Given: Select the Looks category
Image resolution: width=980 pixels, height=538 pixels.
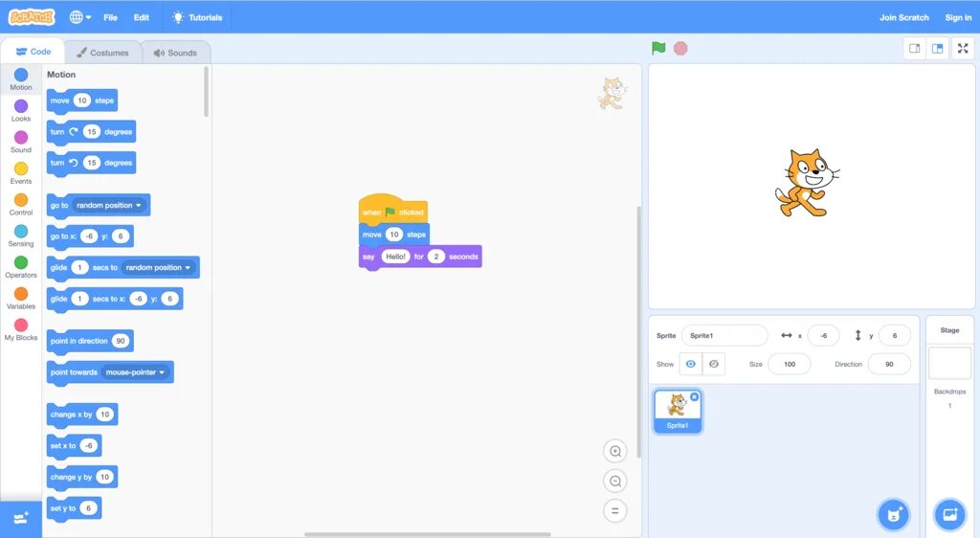Looking at the screenshot, I should [x=21, y=111].
